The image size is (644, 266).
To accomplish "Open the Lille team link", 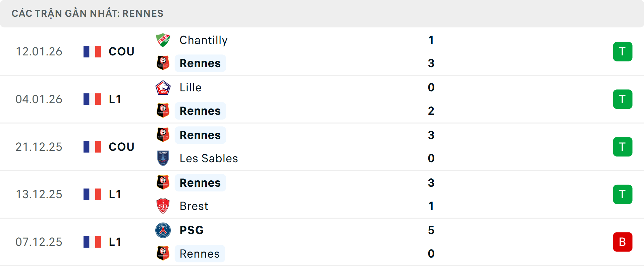I will click(191, 88).
